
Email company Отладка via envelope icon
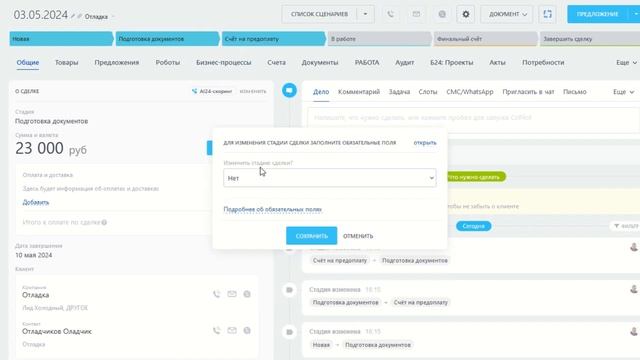[232, 294]
